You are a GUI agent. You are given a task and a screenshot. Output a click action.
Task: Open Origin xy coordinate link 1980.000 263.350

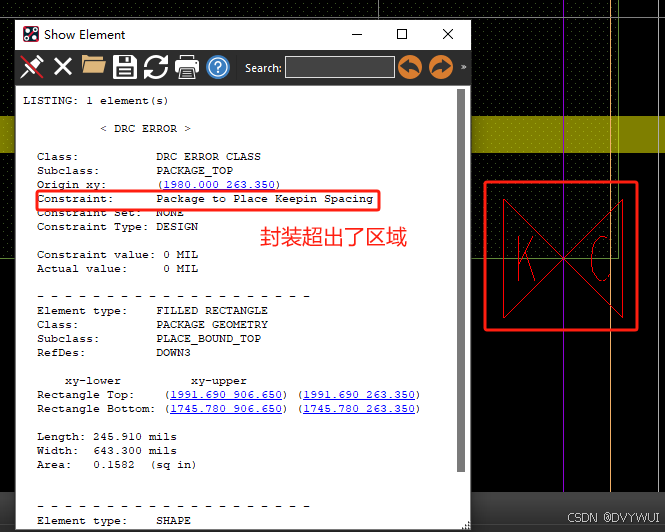point(219,185)
